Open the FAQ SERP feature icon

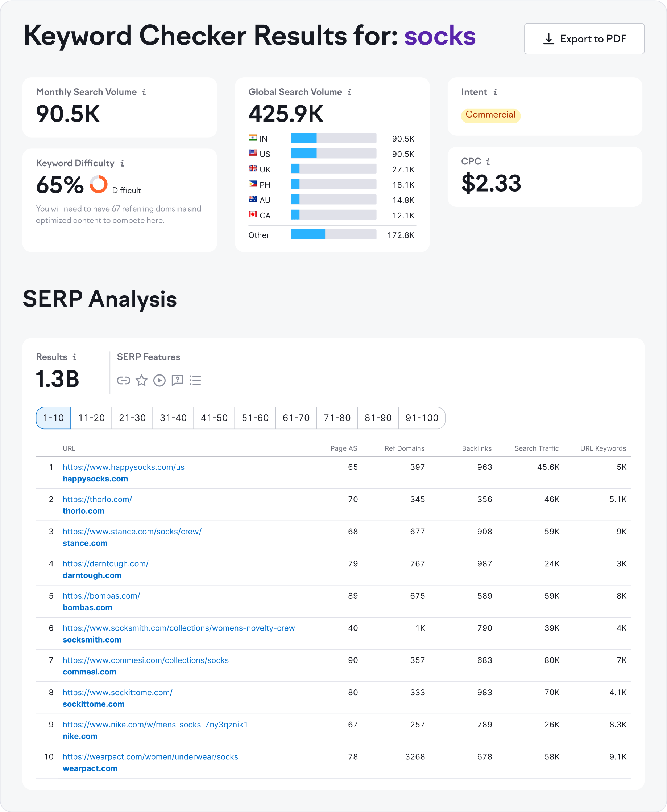(178, 381)
